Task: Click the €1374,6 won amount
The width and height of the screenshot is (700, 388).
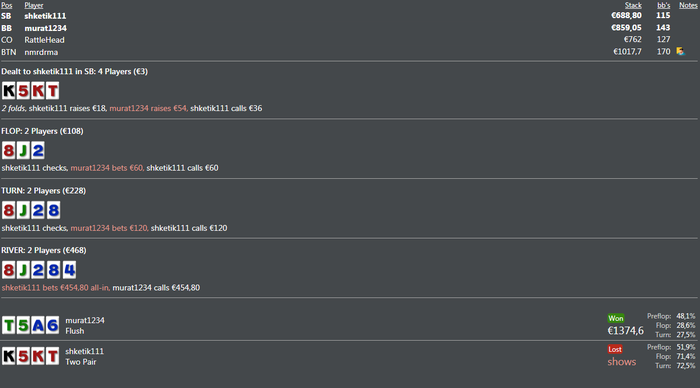Action: pyautogui.click(x=625, y=330)
